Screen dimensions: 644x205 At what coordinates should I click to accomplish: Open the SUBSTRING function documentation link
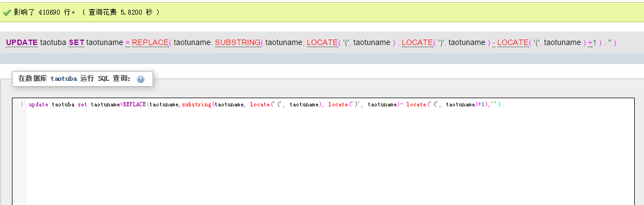point(237,42)
